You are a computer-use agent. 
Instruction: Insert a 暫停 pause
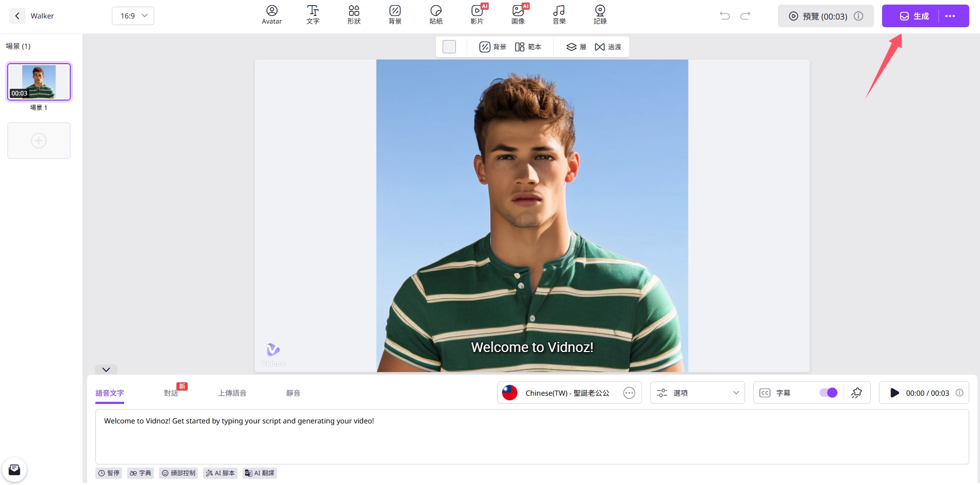[109, 473]
